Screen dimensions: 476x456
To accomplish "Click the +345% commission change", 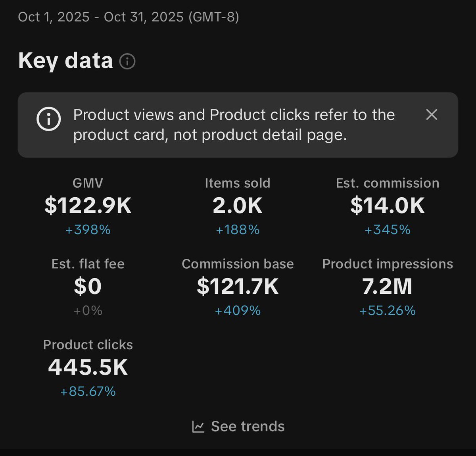I will [387, 230].
